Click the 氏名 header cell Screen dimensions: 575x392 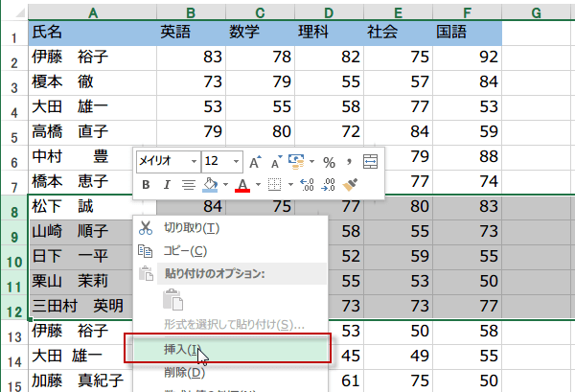click(x=92, y=34)
